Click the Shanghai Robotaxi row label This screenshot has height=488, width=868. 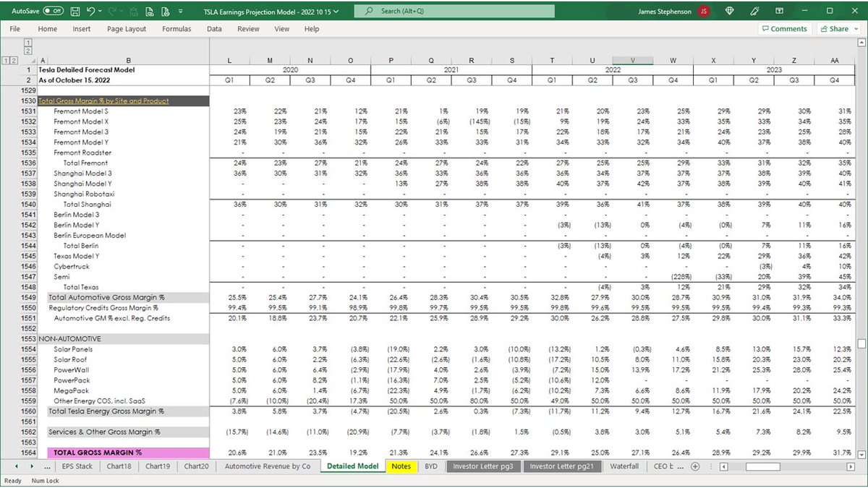click(x=84, y=194)
